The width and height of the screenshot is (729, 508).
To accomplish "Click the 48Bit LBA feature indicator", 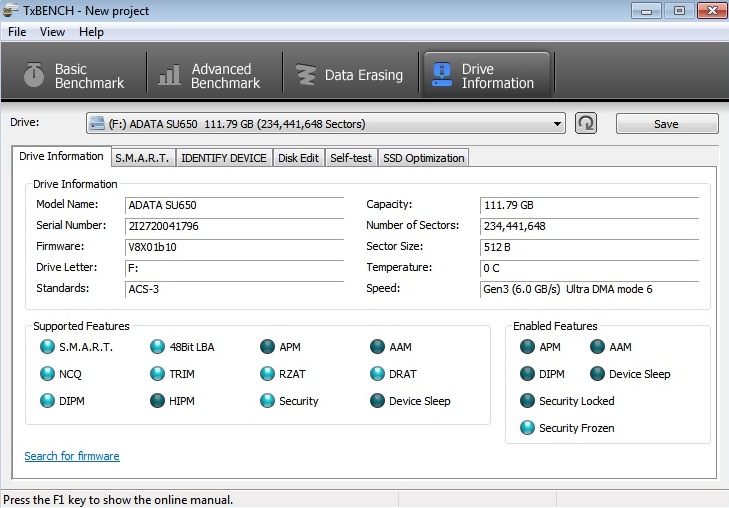I will coord(157,347).
